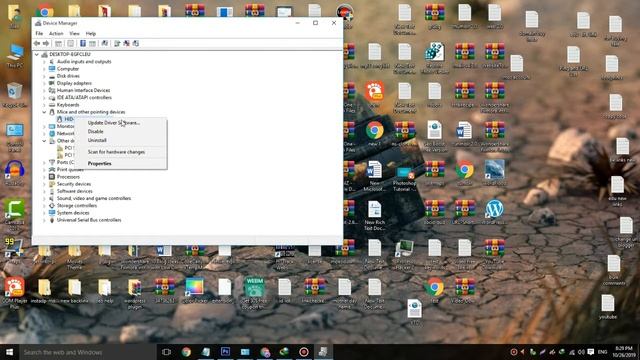Select the Processors category

68,177
